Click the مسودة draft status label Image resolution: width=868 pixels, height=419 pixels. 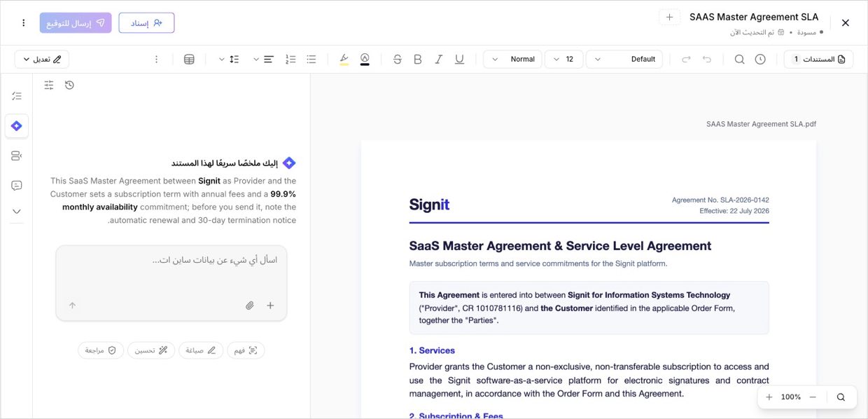(x=806, y=32)
